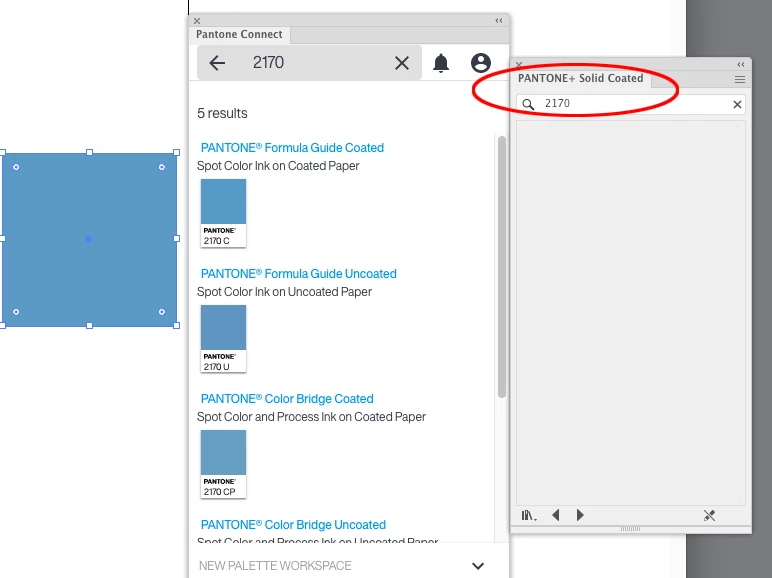Click 'Spot Color Ink on Coated Paper' text

click(278, 166)
